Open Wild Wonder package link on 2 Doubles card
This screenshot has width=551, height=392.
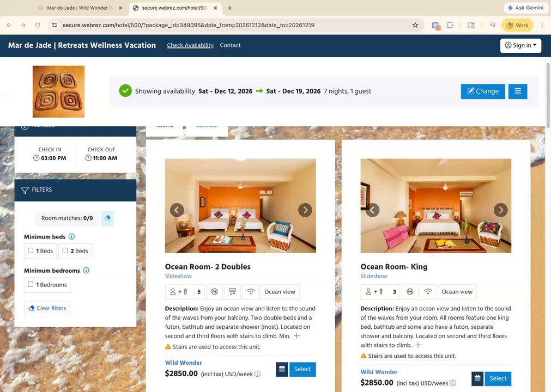(184, 363)
